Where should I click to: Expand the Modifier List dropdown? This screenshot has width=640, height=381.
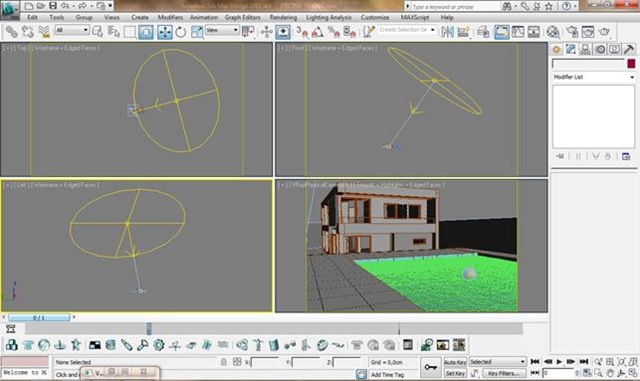[593, 77]
